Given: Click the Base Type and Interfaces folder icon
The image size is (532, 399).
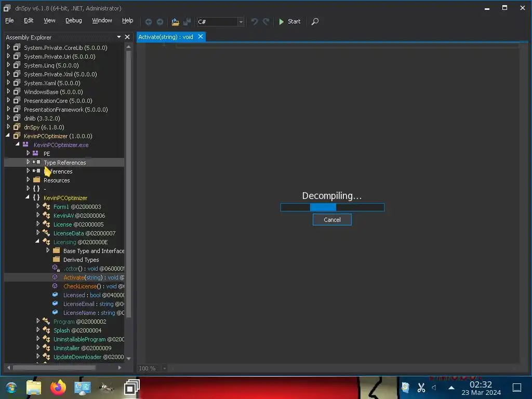Looking at the screenshot, I should pos(56,250).
